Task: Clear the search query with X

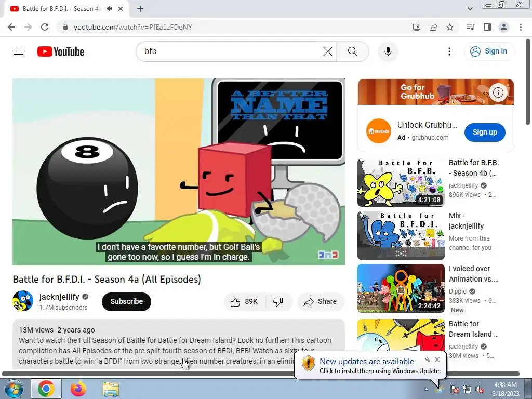Action: click(x=328, y=51)
